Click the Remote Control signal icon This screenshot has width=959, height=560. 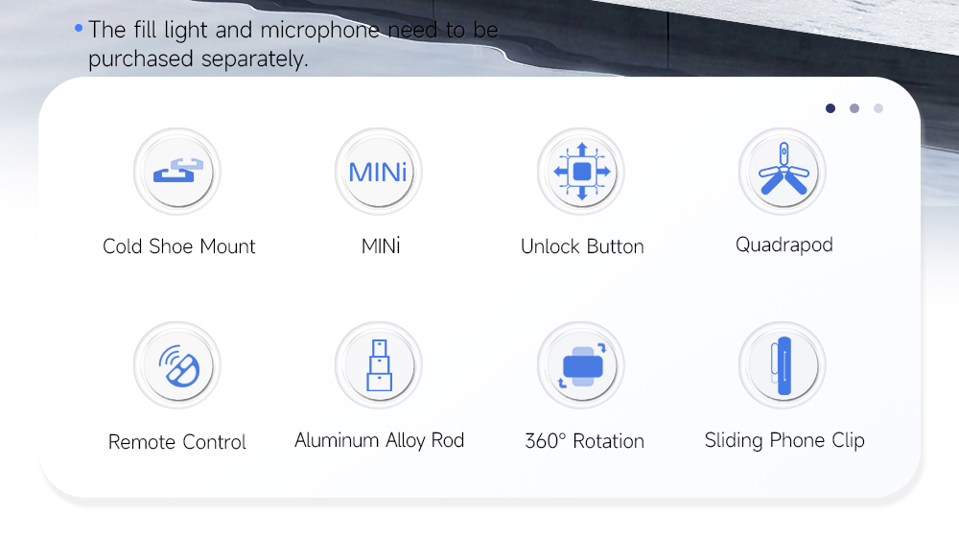click(177, 365)
